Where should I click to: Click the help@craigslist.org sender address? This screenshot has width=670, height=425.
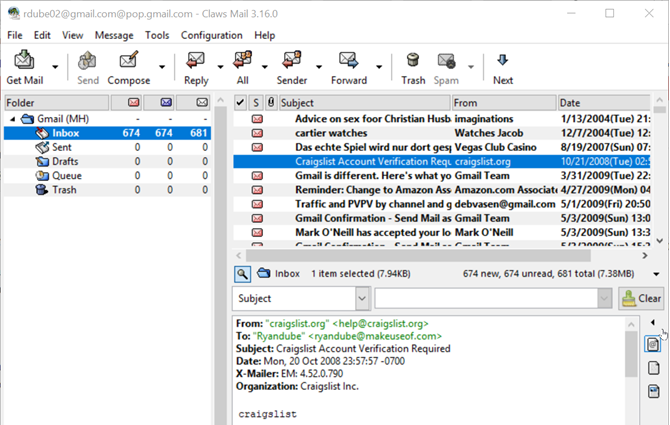point(380,324)
